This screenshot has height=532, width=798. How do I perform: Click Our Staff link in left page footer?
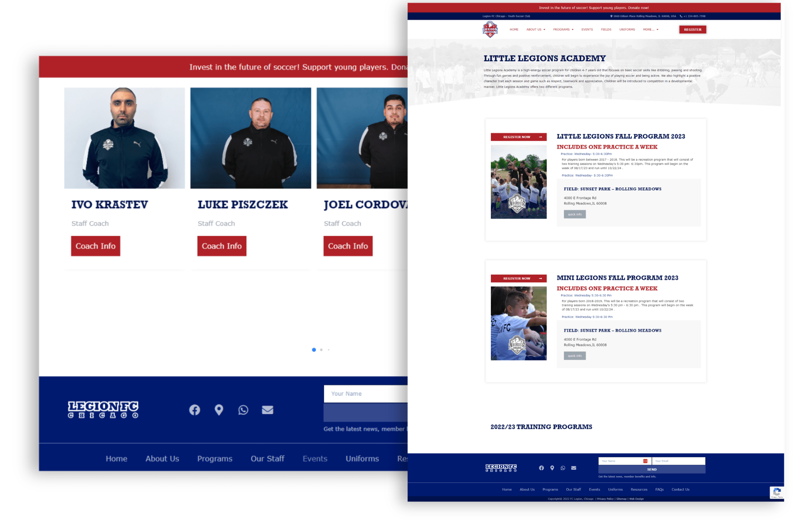267,458
